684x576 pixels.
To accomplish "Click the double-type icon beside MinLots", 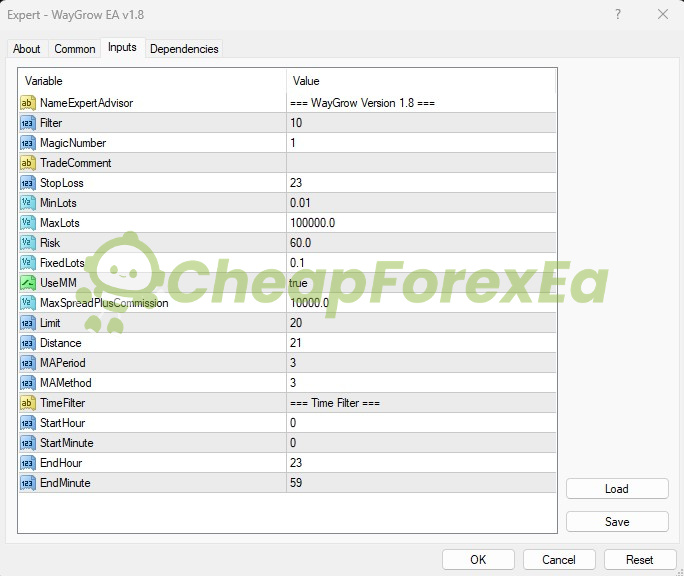I will (x=27, y=203).
